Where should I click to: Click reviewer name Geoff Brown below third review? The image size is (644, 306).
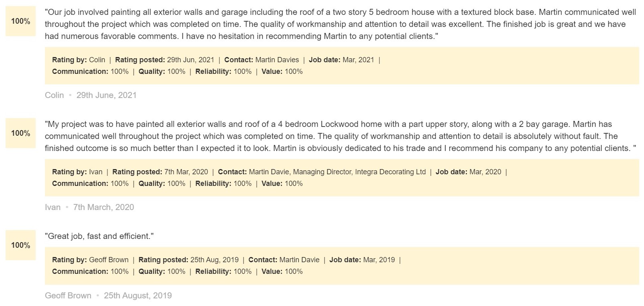coord(68,296)
